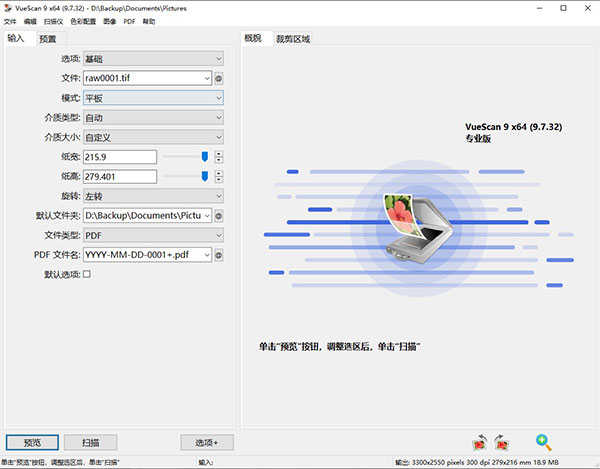The height and width of the screenshot is (469, 600).
Task: Click the rotate left image icon
Action: [479, 443]
